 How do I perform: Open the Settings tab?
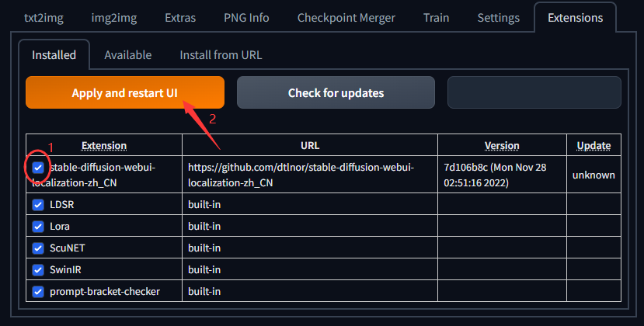pos(498,17)
